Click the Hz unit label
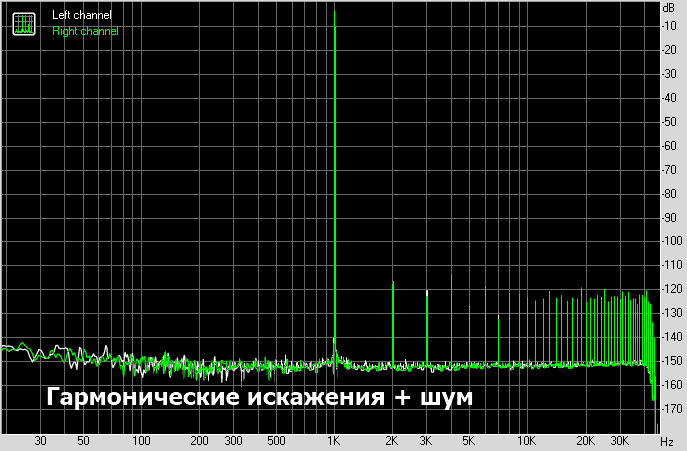Image resolution: width=687 pixels, height=451 pixels. (667, 441)
